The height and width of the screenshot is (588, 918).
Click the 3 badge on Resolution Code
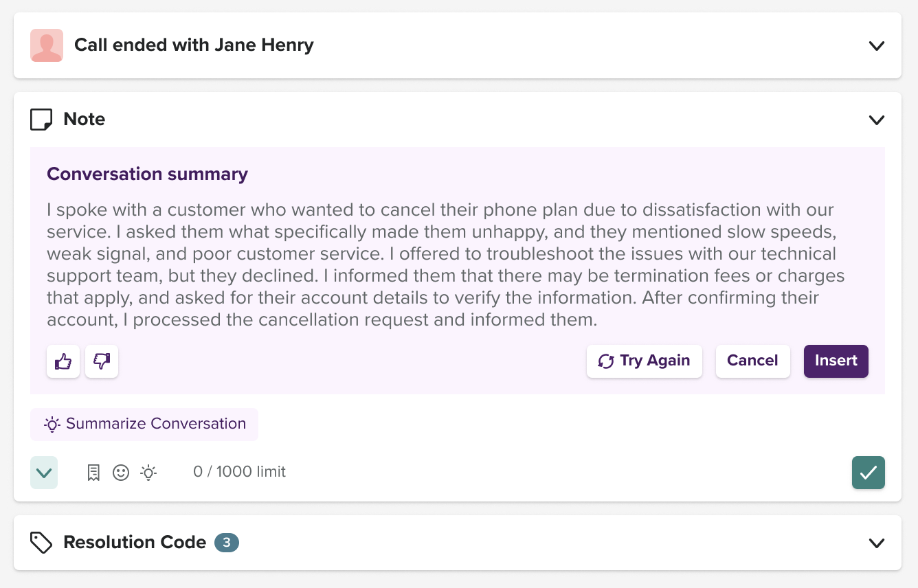point(226,542)
